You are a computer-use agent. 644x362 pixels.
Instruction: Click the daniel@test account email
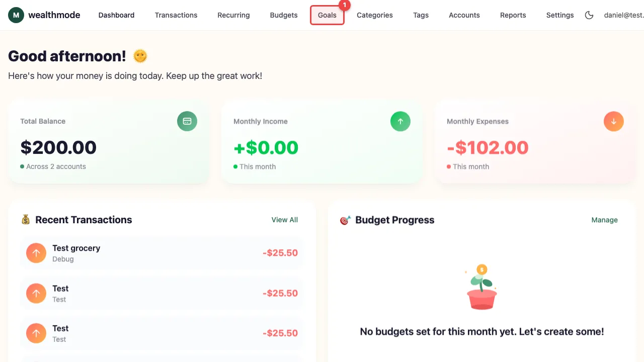623,15
